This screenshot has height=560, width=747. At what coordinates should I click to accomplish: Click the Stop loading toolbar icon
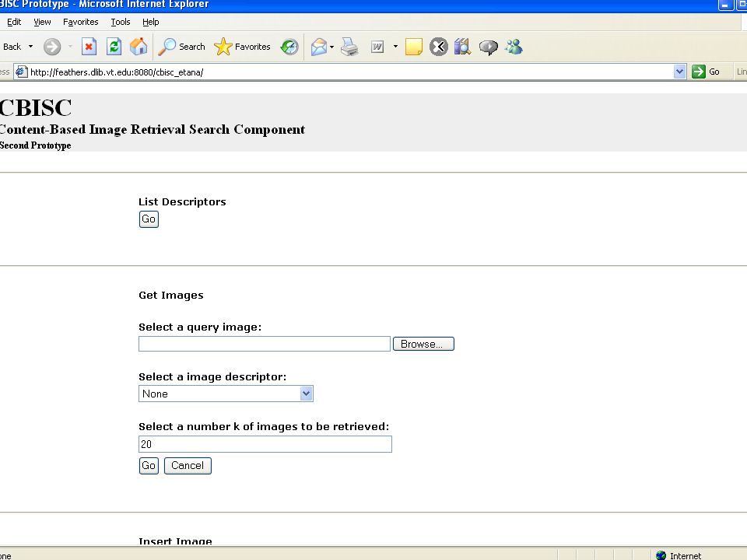[89, 47]
